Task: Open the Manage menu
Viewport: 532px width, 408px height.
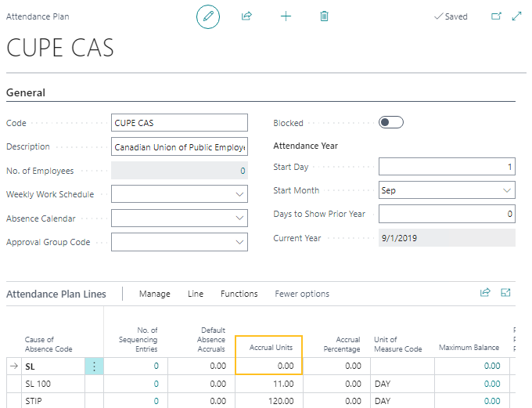Action: tap(155, 294)
